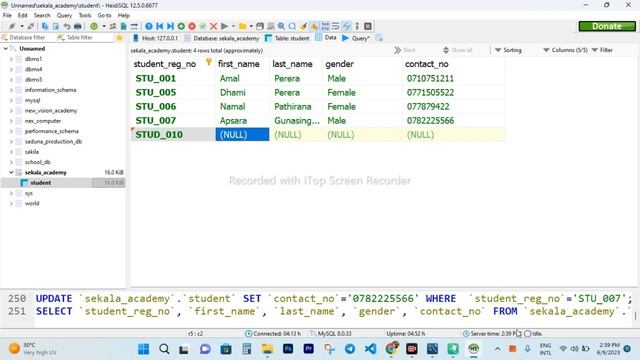Open Telegram from the taskbar

350,349
